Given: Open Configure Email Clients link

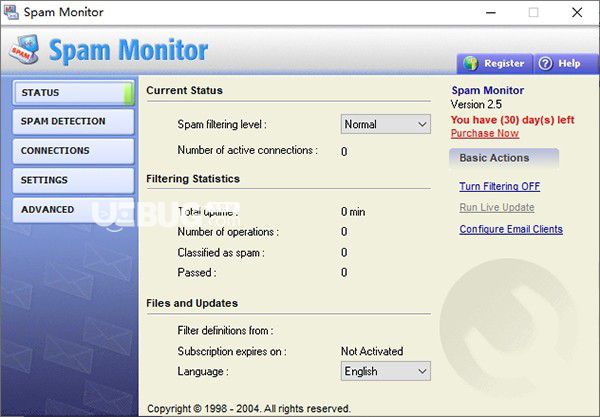Looking at the screenshot, I should 511,229.
